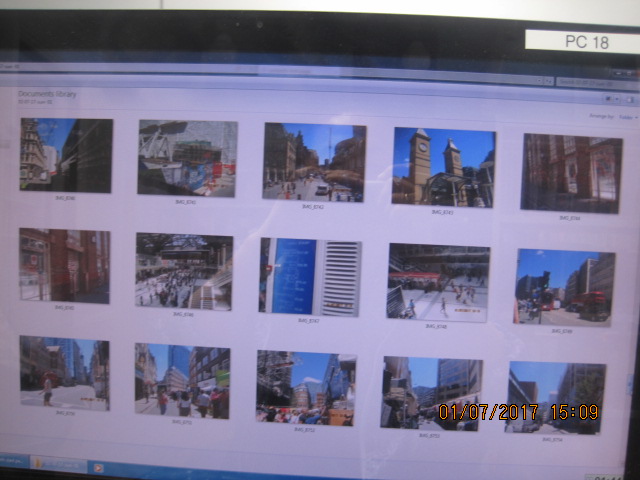Select the first thumbnail with dark building wall
Image resolution: width=640 pixels, height=480 pixels.
pyautogui.click(x=66, y=155)
